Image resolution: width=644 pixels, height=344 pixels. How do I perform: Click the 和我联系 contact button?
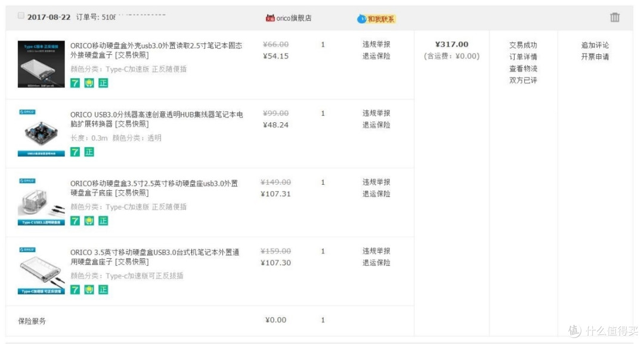(x=377, y=19)
